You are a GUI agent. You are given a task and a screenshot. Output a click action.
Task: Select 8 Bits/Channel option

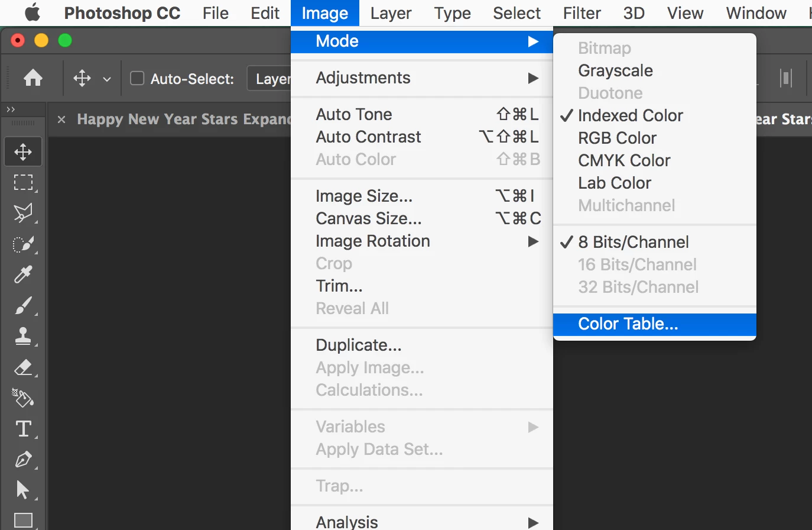pos(655,242)
